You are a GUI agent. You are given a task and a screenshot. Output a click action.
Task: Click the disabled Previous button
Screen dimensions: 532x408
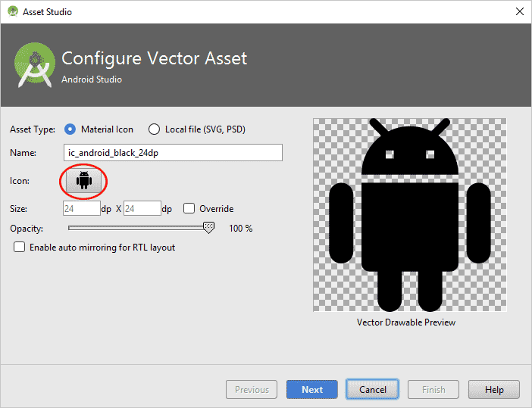click(x=252, y=390)
